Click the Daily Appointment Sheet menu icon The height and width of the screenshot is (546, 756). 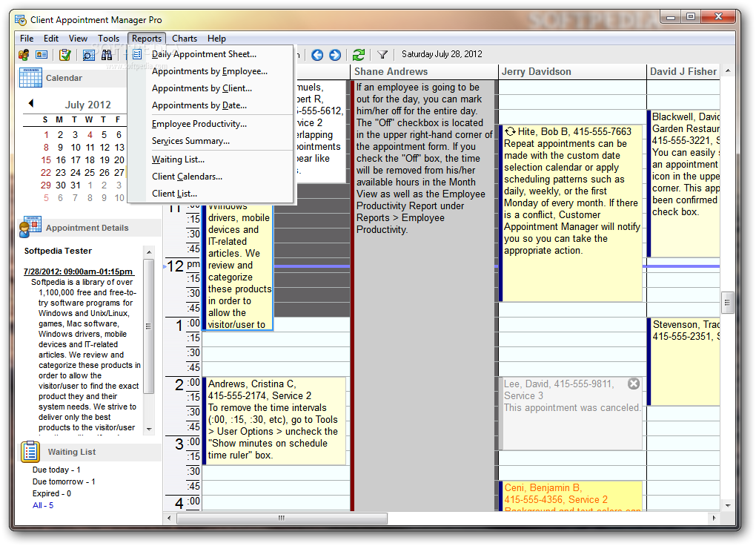[137, 54]
